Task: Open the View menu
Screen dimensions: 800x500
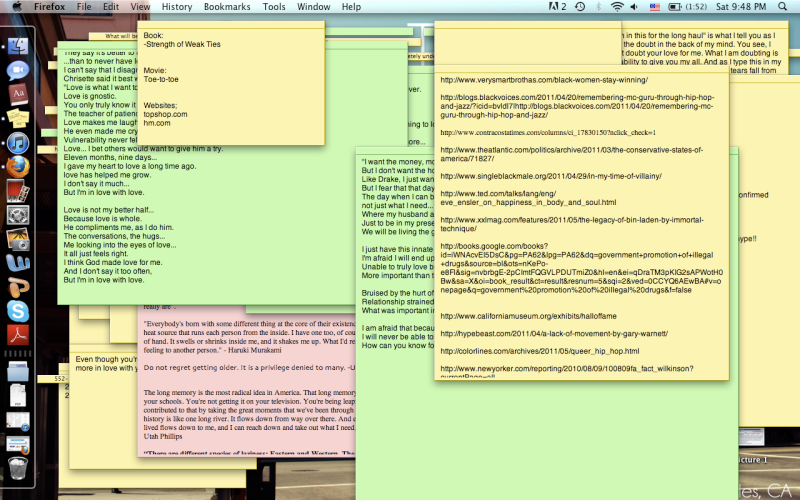Action: (x=140, y=7)
